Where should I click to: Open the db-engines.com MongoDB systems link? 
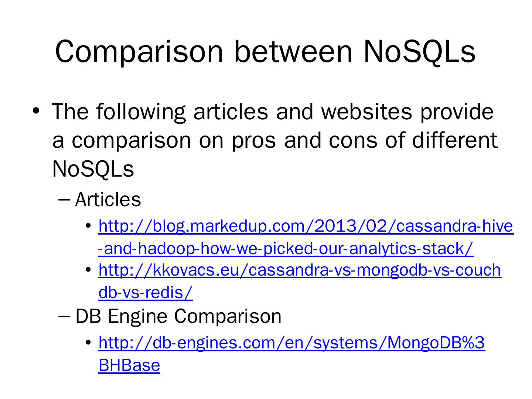(291, 343)
